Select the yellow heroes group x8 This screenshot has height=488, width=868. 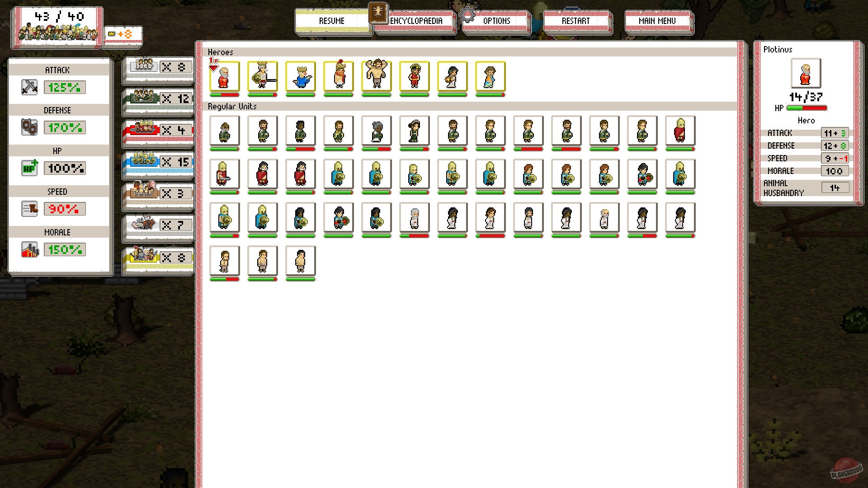point(158,257)
